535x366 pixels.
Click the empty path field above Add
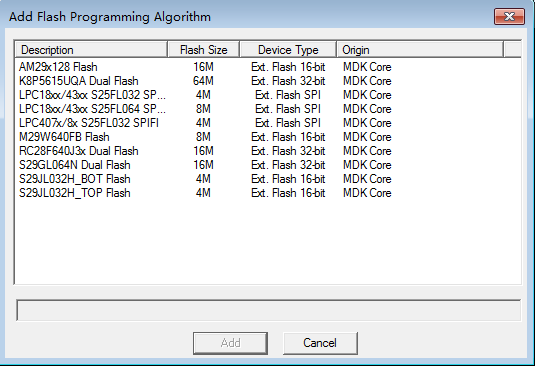(269, 310)
